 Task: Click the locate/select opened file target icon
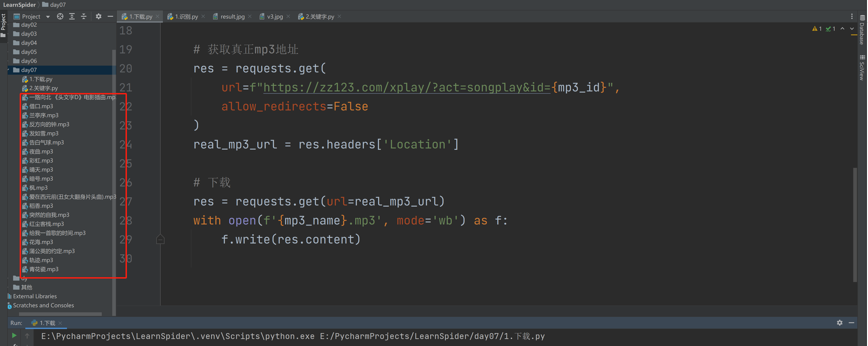pyautogui.click(x=60, y=16)
